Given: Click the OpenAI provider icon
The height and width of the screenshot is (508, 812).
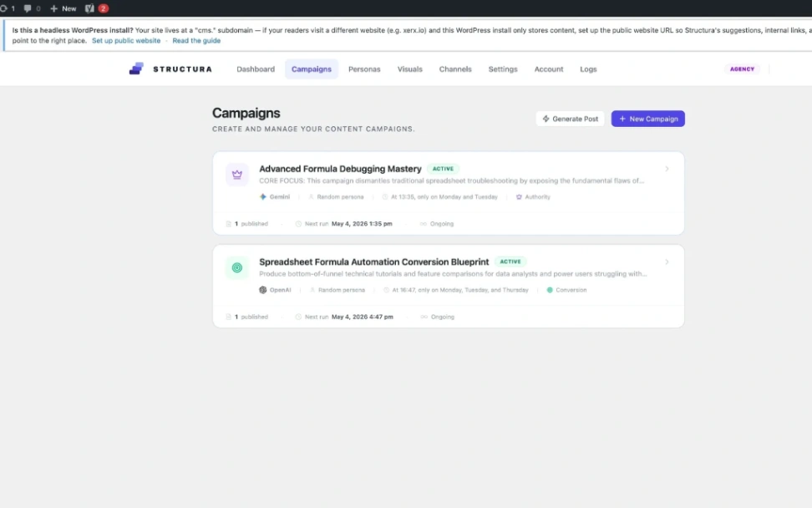Looking at the screenshot, I should [263, 290].
